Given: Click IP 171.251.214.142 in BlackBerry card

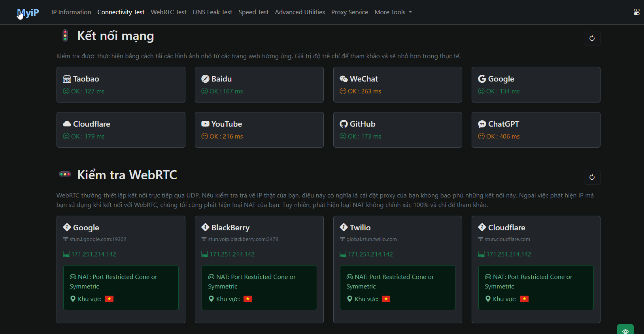Looking at the screenshot, I should pos(232,254).
